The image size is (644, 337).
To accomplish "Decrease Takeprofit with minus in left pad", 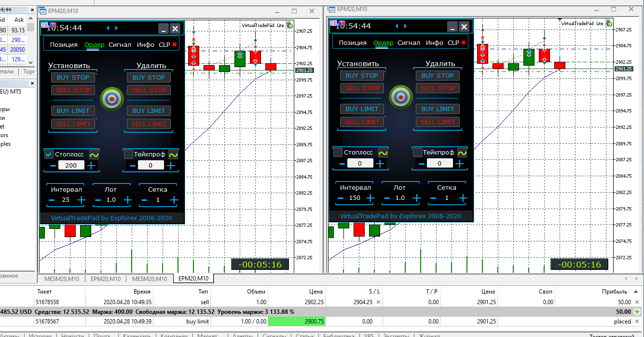I will coord(132,166).
